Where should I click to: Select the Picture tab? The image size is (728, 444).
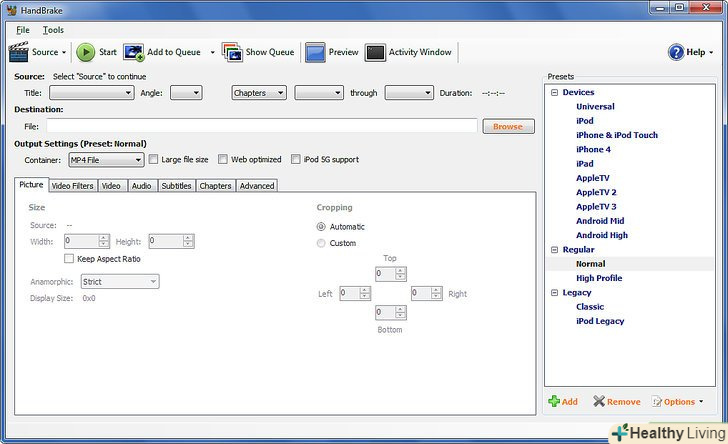[x=31, y=184]
